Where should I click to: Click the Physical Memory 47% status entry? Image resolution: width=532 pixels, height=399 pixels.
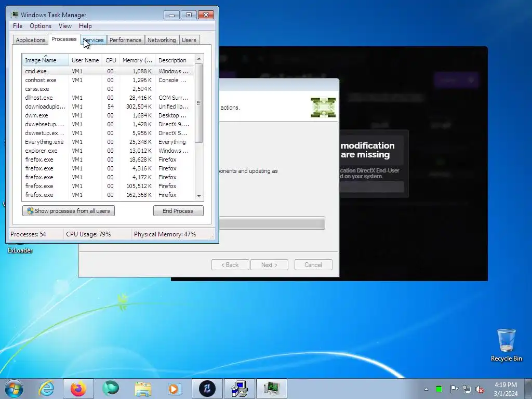(x=165, y=234)
